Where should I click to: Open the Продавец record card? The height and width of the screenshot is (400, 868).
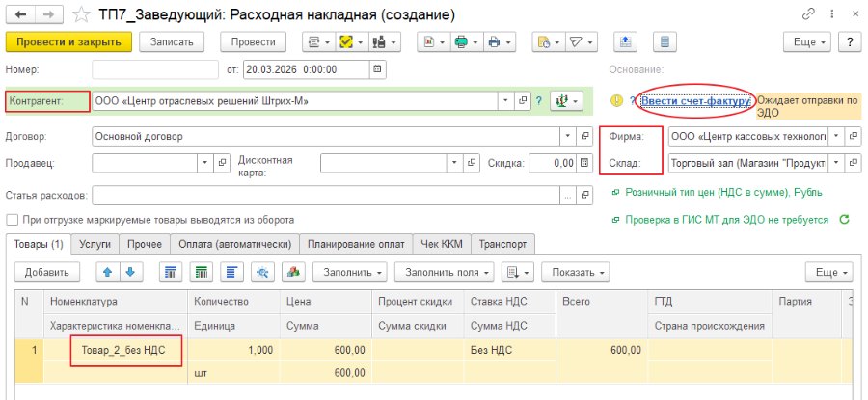coord(222,163)
